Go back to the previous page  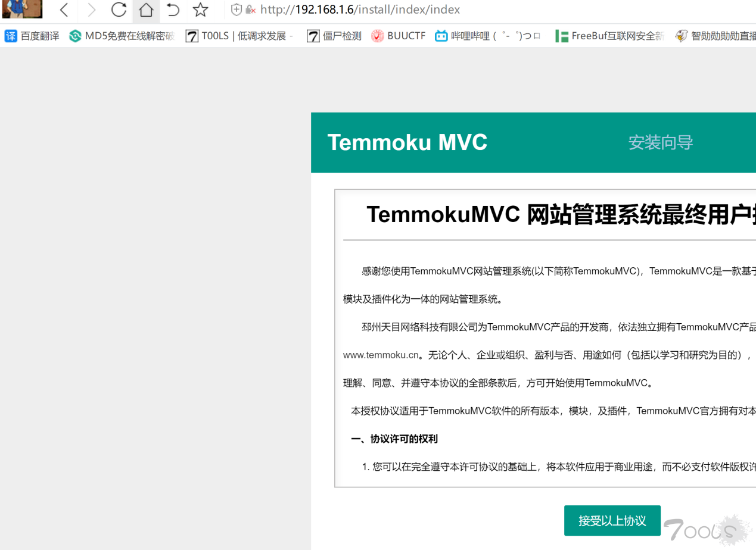coord(64,10)
